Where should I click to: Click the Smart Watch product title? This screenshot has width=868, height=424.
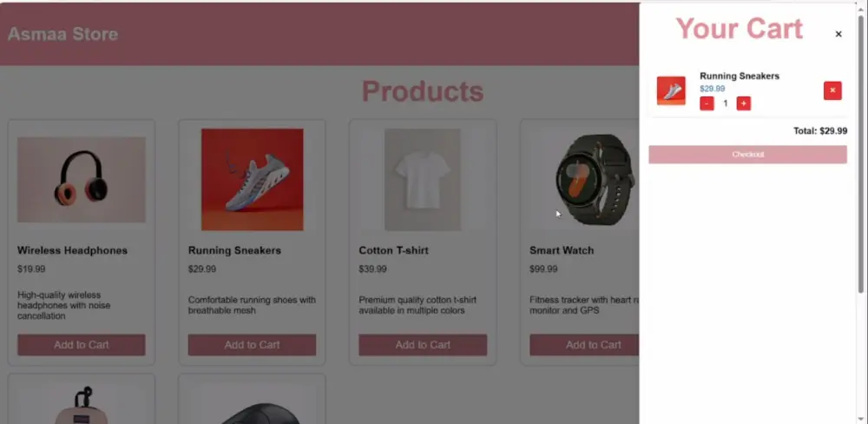click(x=562, y=250)
